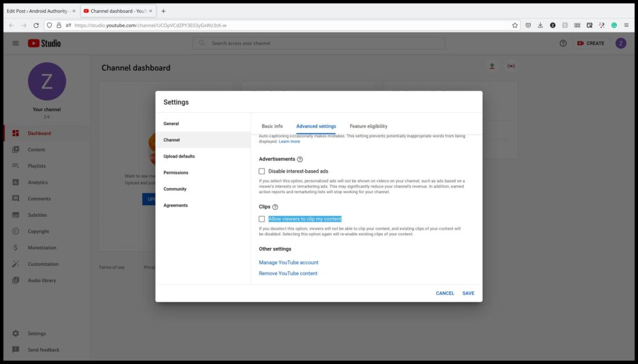The height and width of the screenshot is (364, 638).
Task: Click the padlock site info icon
Action: [x=59, y=25]
